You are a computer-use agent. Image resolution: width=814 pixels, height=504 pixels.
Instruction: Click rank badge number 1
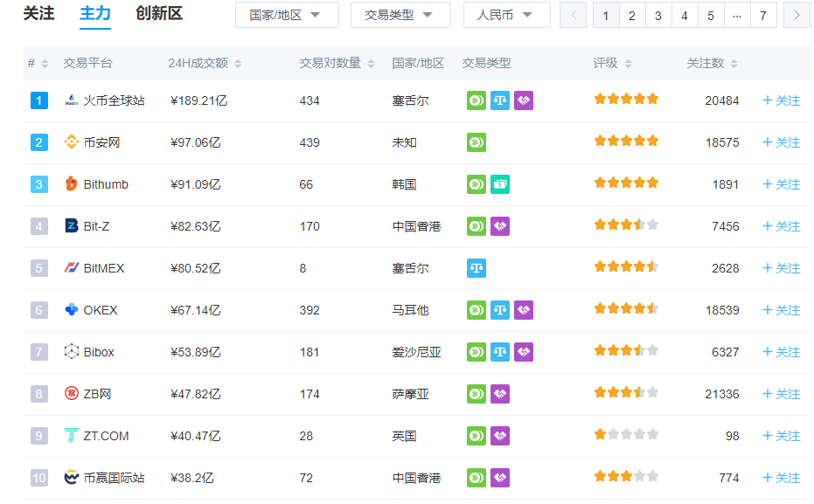39,100
